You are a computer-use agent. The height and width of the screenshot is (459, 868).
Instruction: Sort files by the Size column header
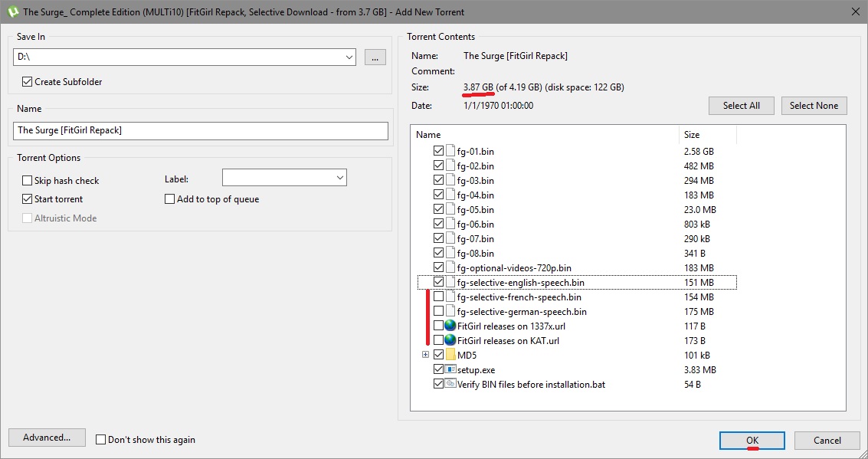coord(707,135)
